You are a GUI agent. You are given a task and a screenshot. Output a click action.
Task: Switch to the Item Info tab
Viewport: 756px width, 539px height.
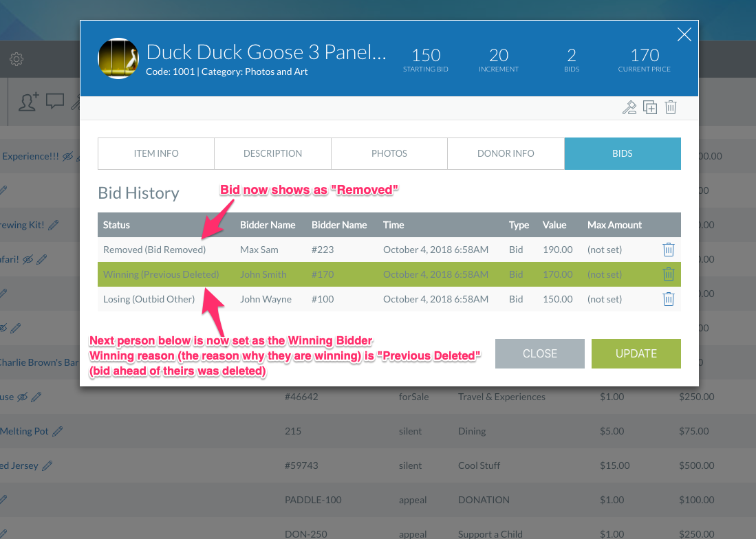156,153
